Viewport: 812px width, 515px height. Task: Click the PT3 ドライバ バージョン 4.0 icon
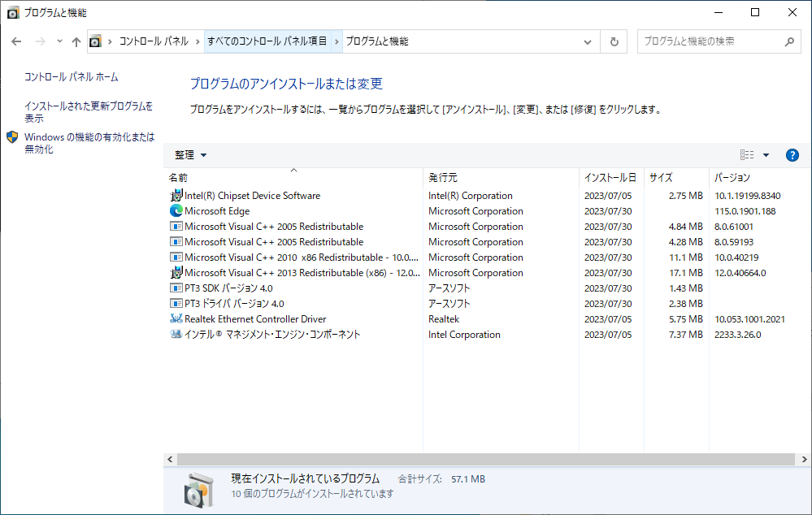tap(176, 303)
